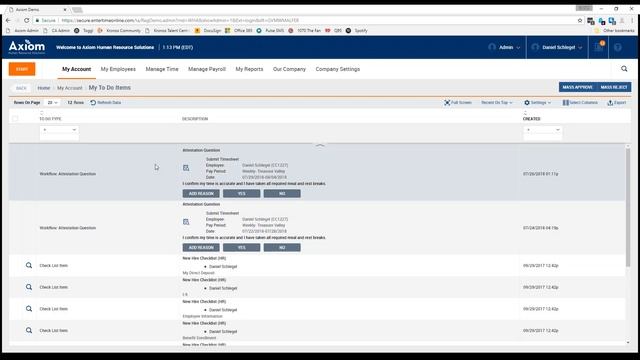Open the Created filter dropdown
The width and height of the screenshot is (640, 360).
[542, 130]
